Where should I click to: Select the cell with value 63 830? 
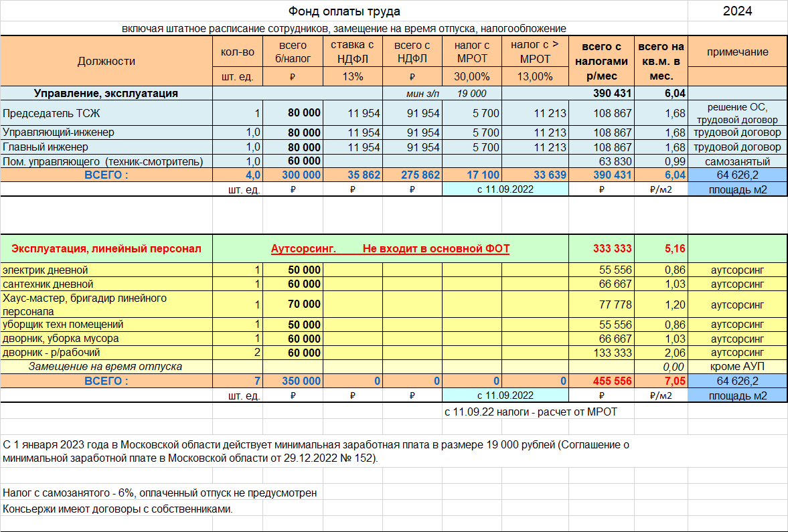pos(613,161)
